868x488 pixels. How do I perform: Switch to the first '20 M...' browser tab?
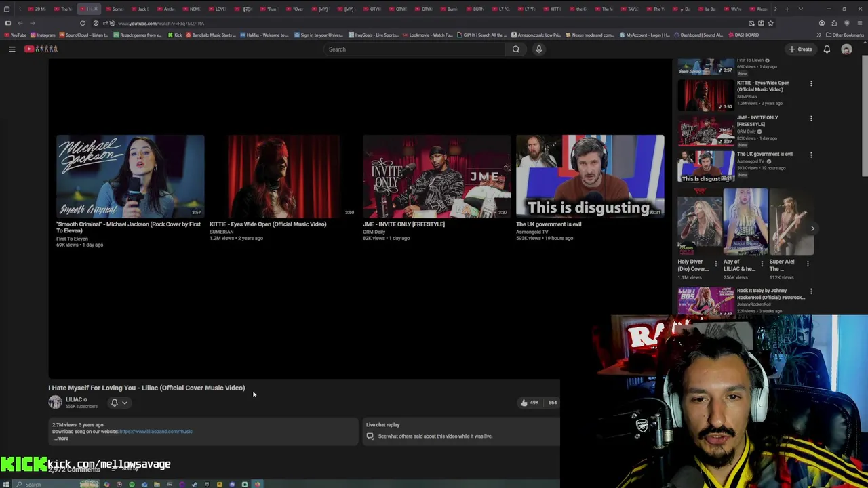[39, 9]
